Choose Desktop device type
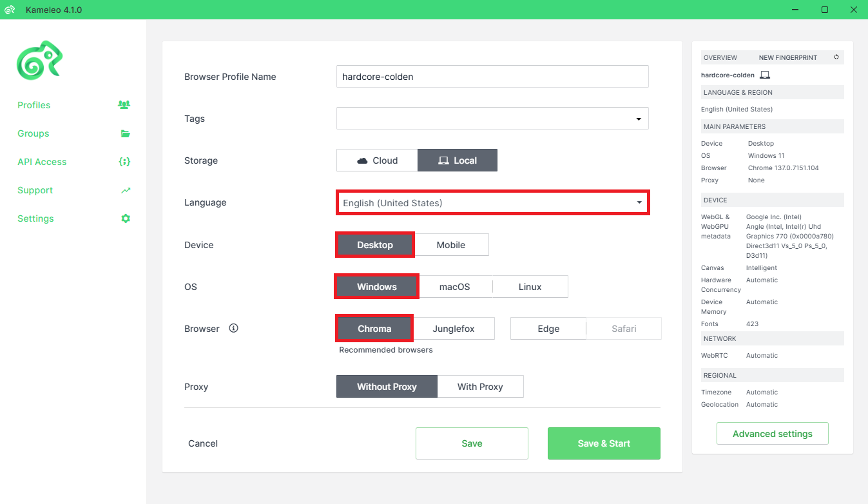Screen dimensions: 868x504 click(x=375, y=245)
